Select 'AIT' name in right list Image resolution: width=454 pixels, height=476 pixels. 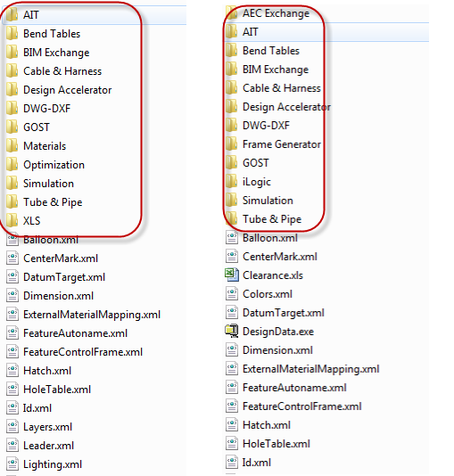pos(251,31)
